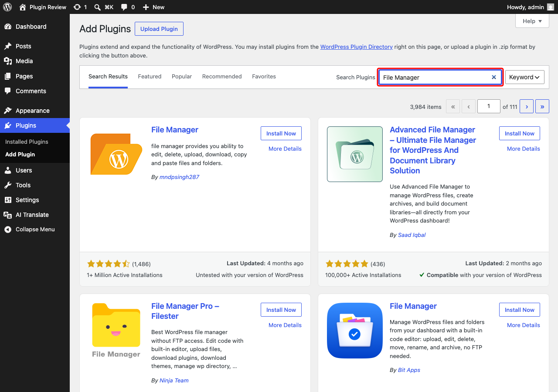Open Add Plugin submenu item
558x392 pixels.
coord(20,154)
